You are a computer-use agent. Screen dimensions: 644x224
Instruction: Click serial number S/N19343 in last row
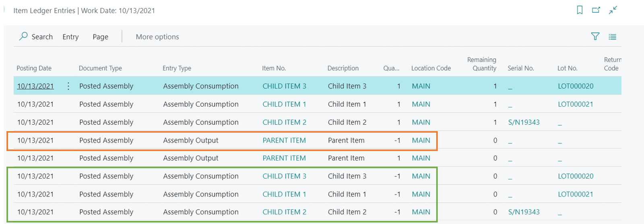(524, 212)
